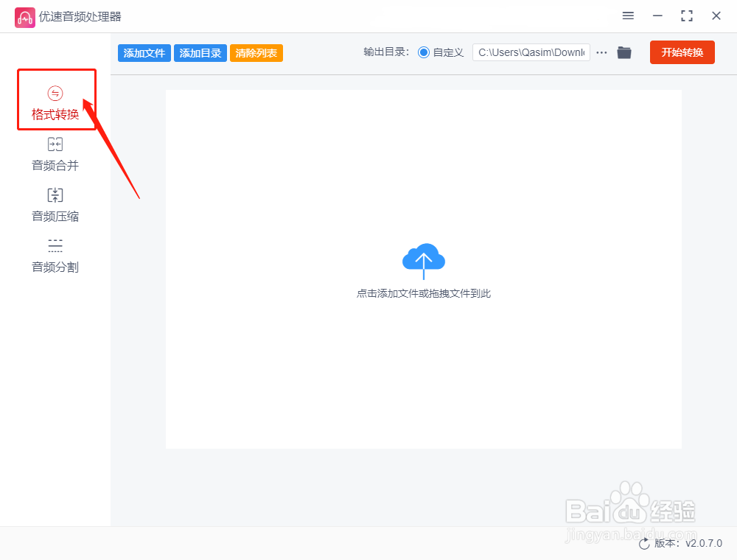The image size is (737, 560).
Task: Click 添加目录 Add Directory in the toolbar
Action: (200, 52)
